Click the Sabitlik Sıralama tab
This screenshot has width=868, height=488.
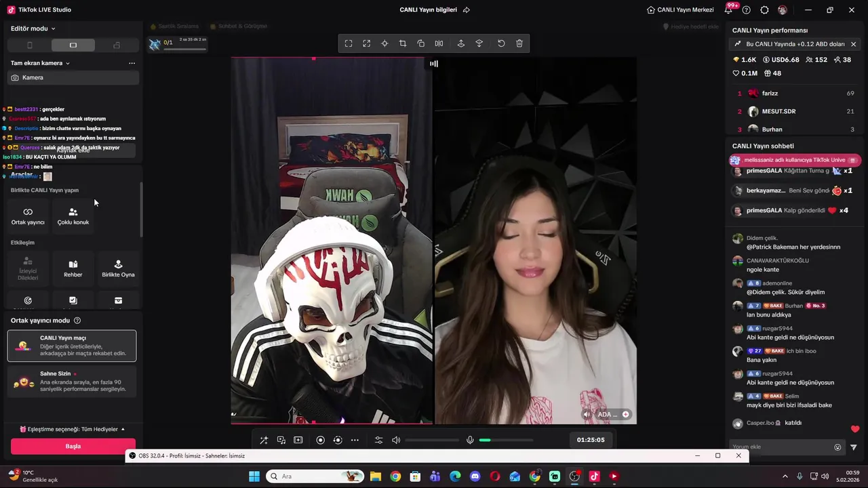click(174, 26)
